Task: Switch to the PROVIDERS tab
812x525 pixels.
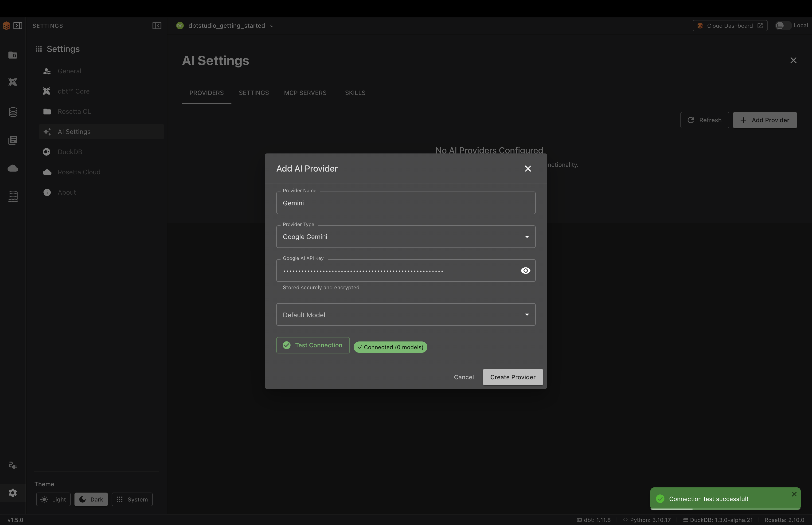Action: (x=207, y=93)
